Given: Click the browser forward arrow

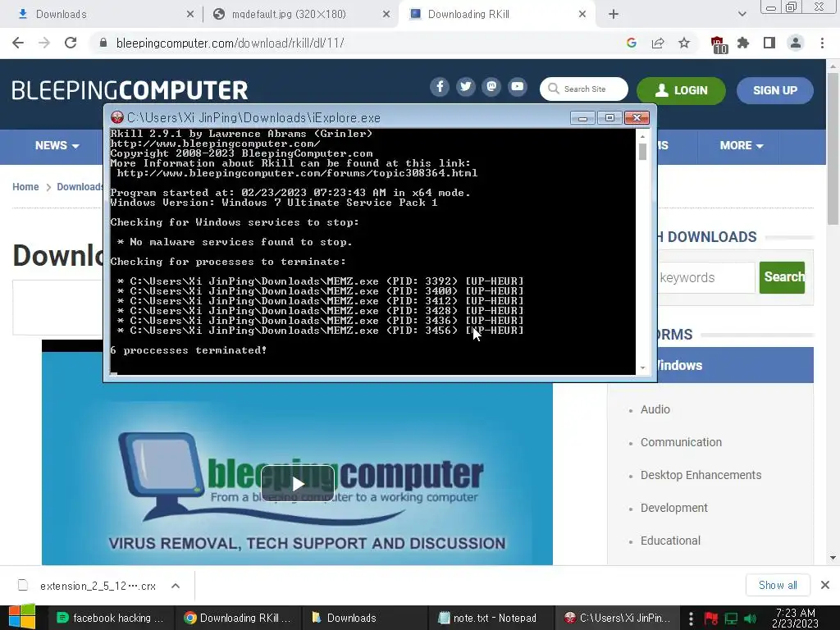Looking at the screenshot, I should 44,43.
